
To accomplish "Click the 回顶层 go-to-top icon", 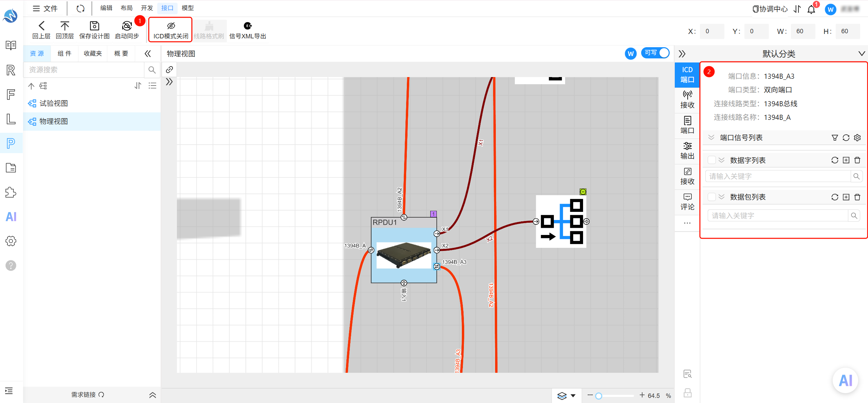I will (x=65, y=26).
